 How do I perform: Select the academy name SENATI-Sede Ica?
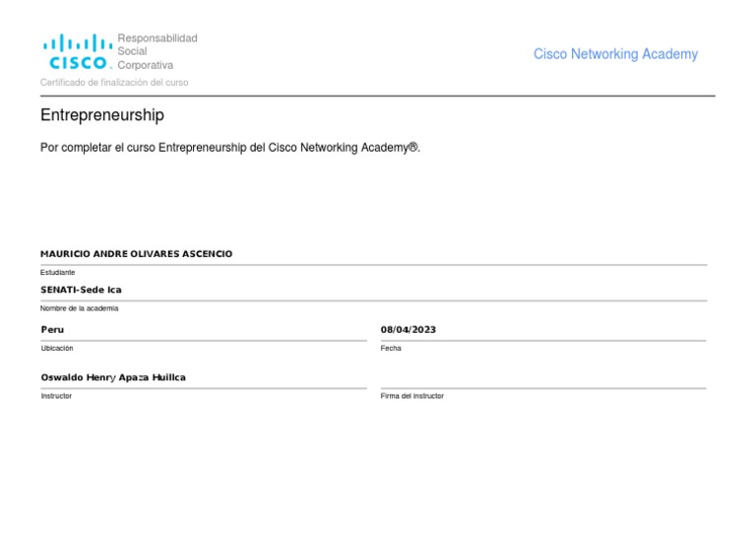click(x=81, y=290)
